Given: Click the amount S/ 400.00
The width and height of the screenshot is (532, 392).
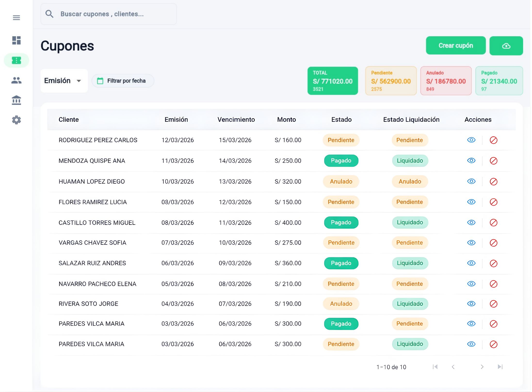Looking at the screenshot, I should click(288, 223).
